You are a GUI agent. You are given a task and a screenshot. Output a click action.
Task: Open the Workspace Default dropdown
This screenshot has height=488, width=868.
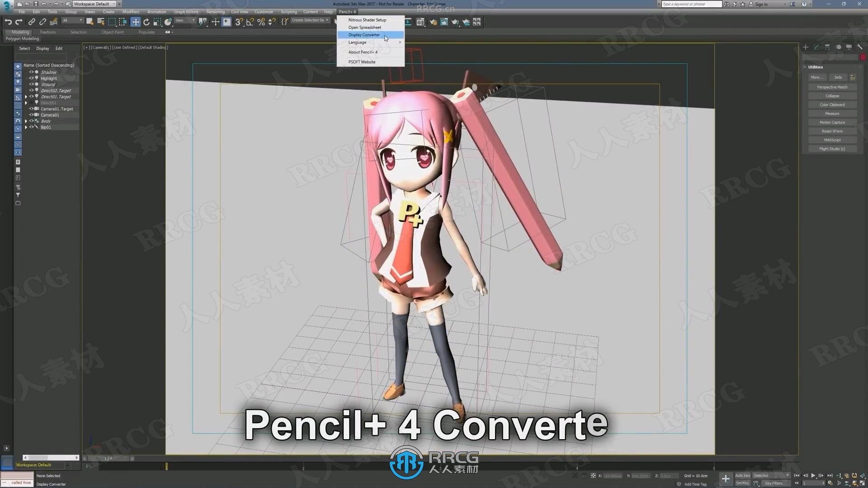(94, 4)
